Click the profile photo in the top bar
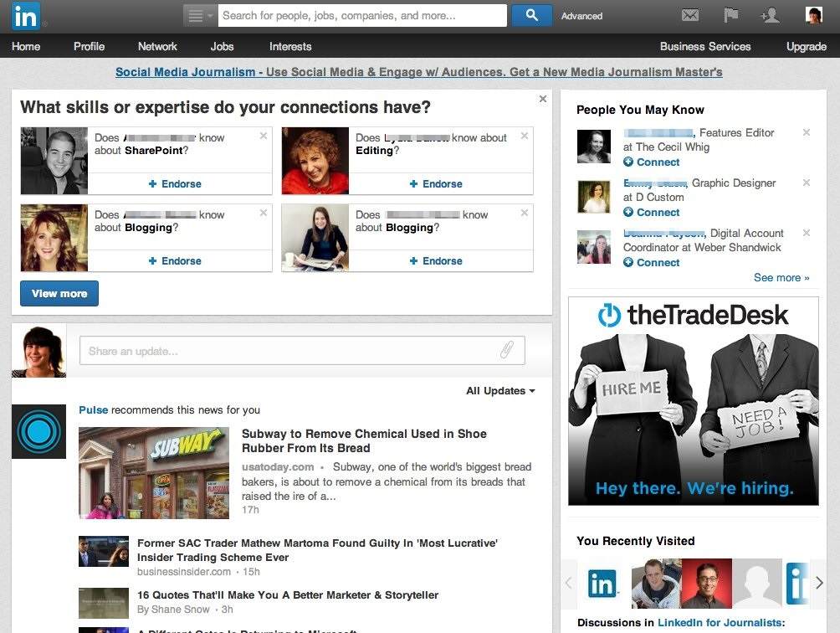 814,15
